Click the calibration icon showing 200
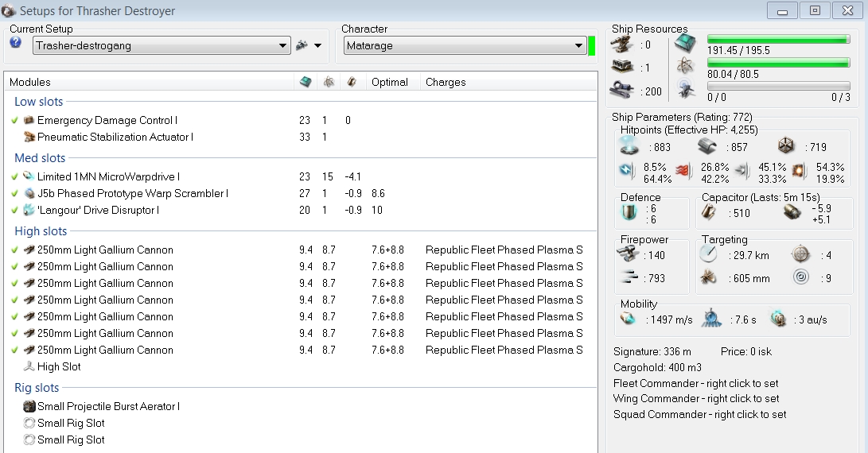The width and height of the screenshot is (868, 453). 621,90
